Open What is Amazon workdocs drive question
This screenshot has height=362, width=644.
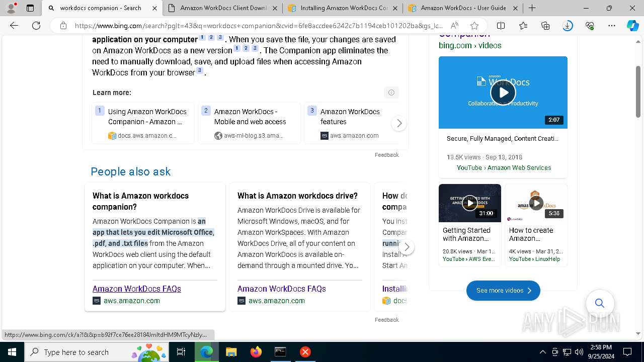click(297, 196)
